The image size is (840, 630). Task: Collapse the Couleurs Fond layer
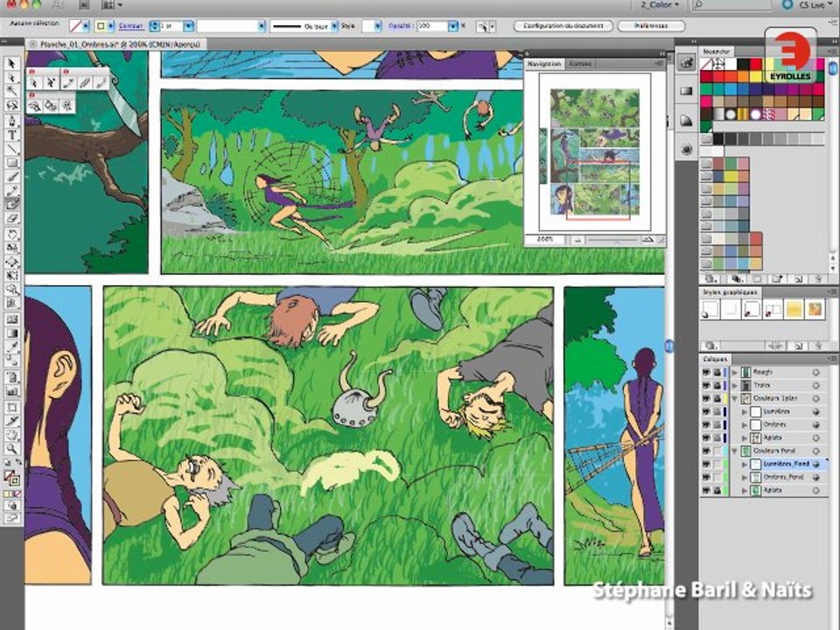[734, 451]
